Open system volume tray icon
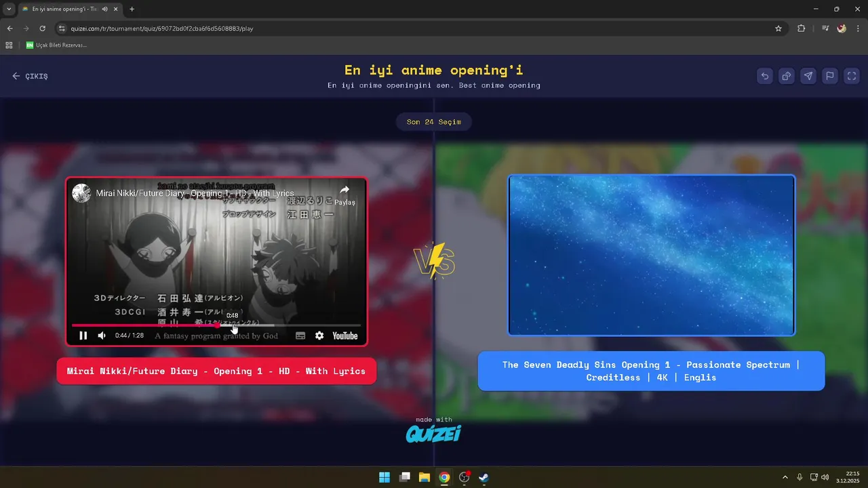This screenshot has width=868, height=488. tap(825, 477)
